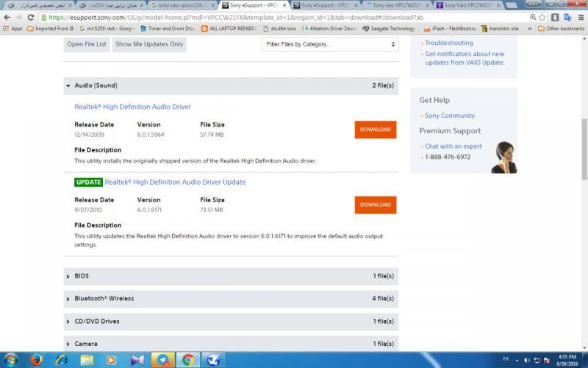Reload the Sony eSupport page
The width and height of the screenshot is (588, 368).
pos(31,17)
